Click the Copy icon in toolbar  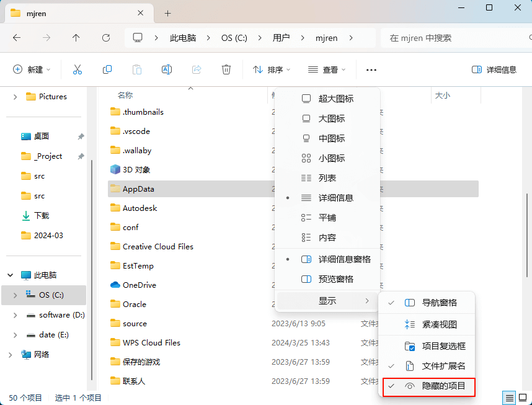pos(107,69)
